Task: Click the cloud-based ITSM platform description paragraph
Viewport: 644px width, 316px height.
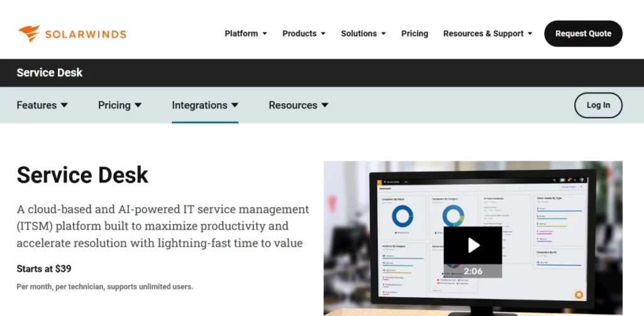Action: (163, 226)
